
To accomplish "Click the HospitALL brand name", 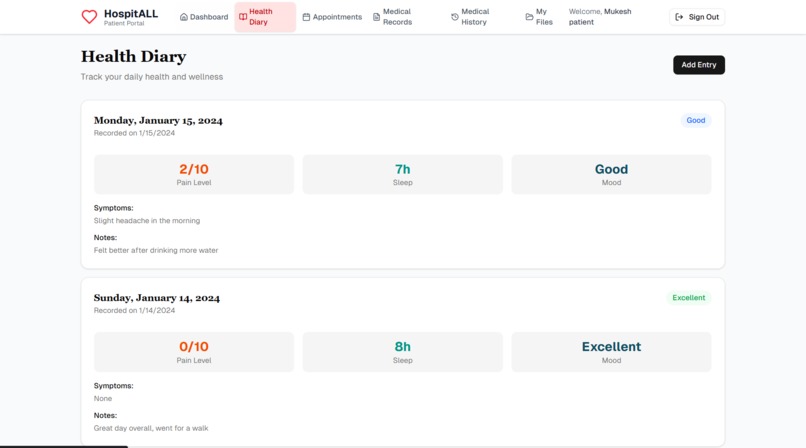I will point(131,14).
